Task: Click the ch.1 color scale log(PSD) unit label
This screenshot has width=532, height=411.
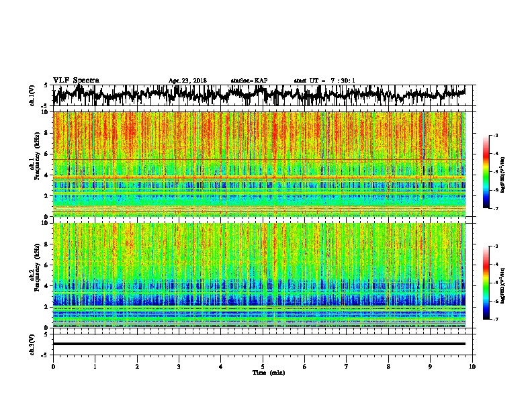Action: click(503, 175)
